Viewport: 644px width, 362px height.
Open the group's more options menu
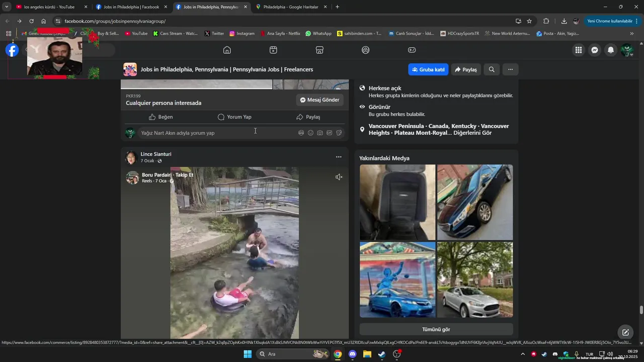(510, 69)
